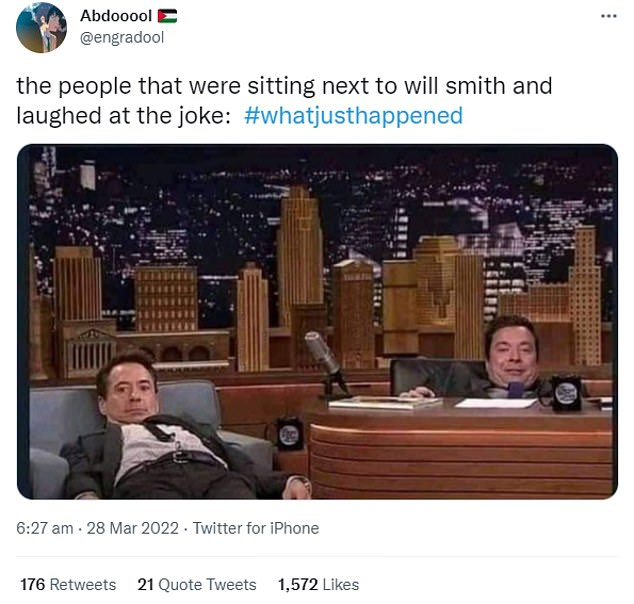Show who gave the 1,572 Likes
This screenshot has height=604, width=634.
point(318,584)
